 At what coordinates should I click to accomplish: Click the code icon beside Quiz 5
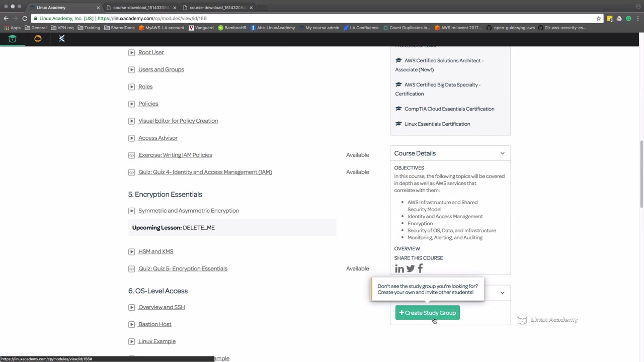pos(131,268)
